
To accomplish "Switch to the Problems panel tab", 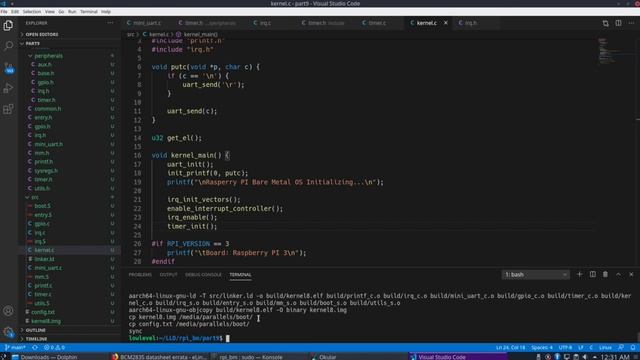I will pos(140,275).
